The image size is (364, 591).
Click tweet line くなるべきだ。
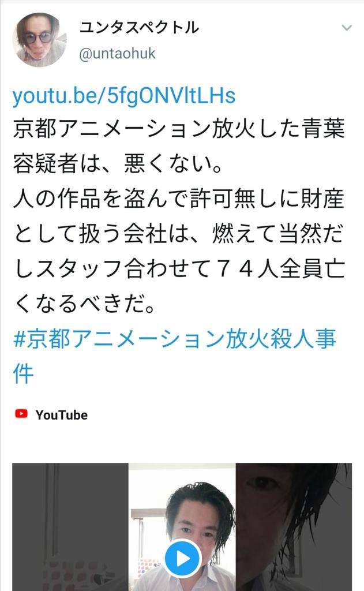click(x=84, y=304)
